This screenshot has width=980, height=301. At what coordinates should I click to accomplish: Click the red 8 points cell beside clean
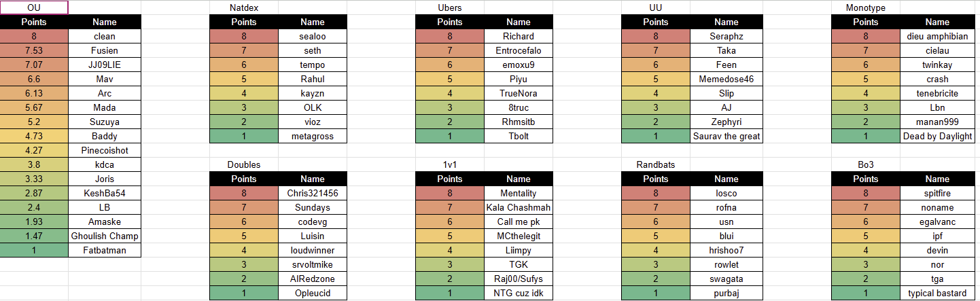(x=34, y=36)
